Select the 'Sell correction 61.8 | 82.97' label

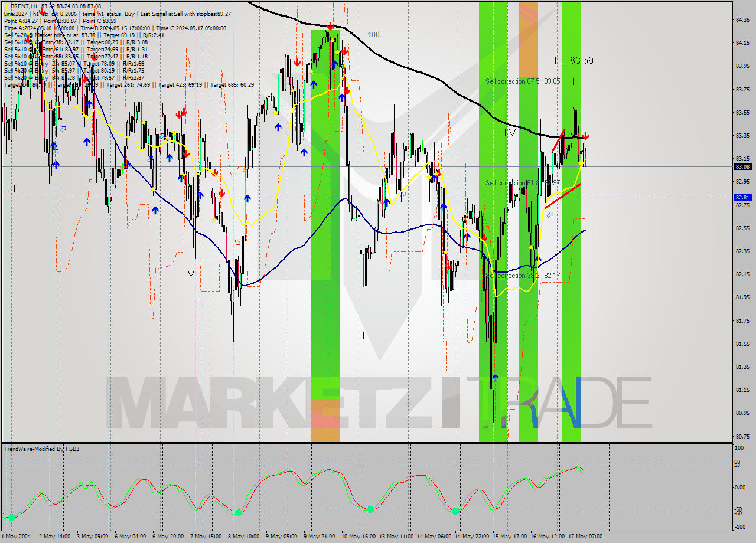[523, 183]
